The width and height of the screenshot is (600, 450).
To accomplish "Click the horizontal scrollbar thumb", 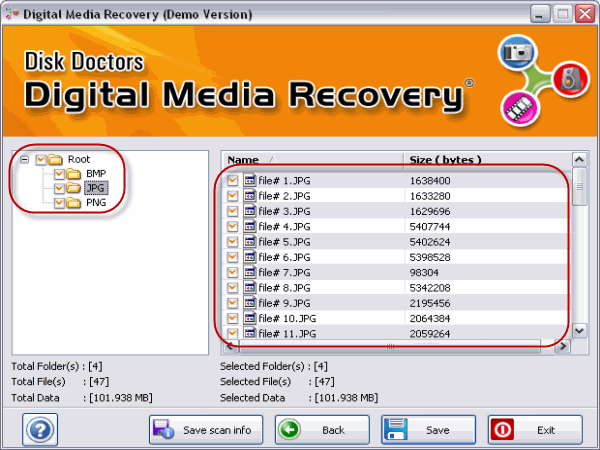I will [x=390, y=346].
